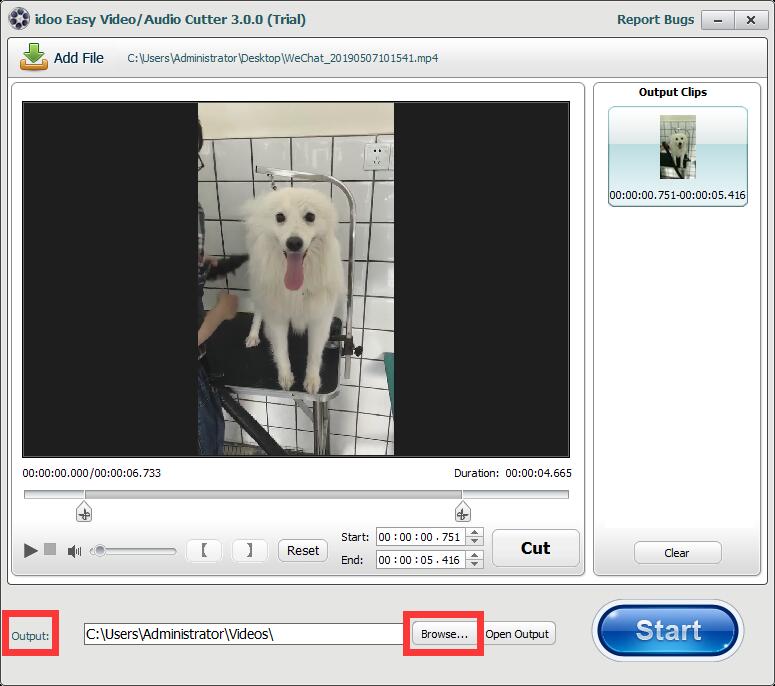Click the video preview area
Screen dimensions: 775x686
click(x=296, y=279)
